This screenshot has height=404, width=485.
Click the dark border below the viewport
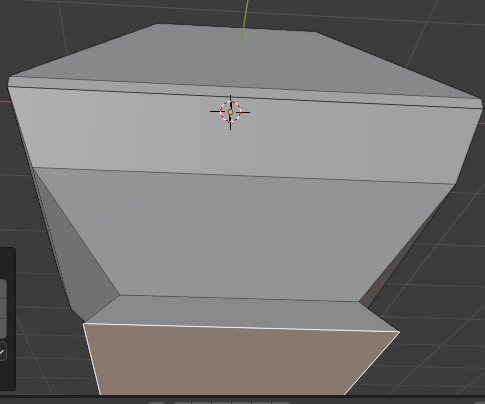[x=242, y=400]
